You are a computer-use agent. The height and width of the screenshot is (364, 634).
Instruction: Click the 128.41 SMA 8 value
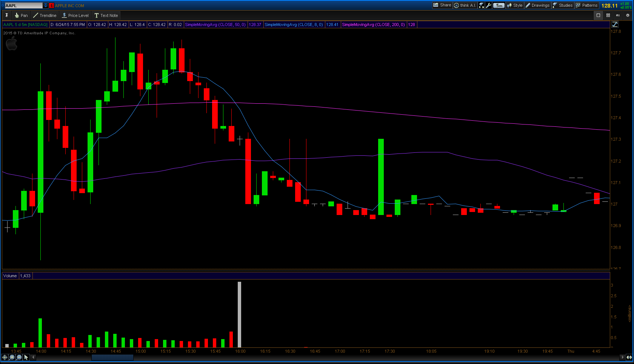[332, 25]
